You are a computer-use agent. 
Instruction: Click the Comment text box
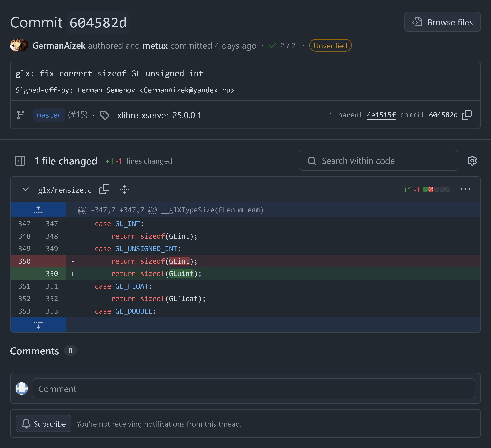pyautogui.click(x=254, y=388)
